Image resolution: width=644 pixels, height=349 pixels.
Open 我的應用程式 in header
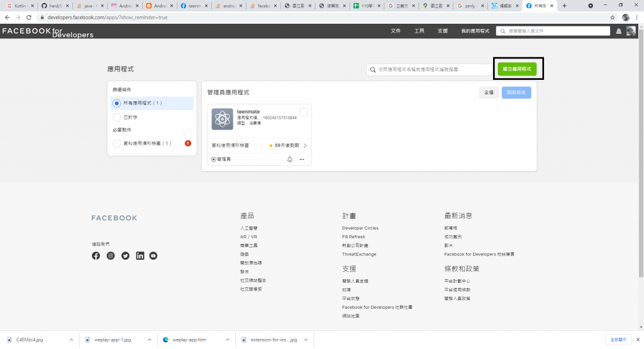475,31
